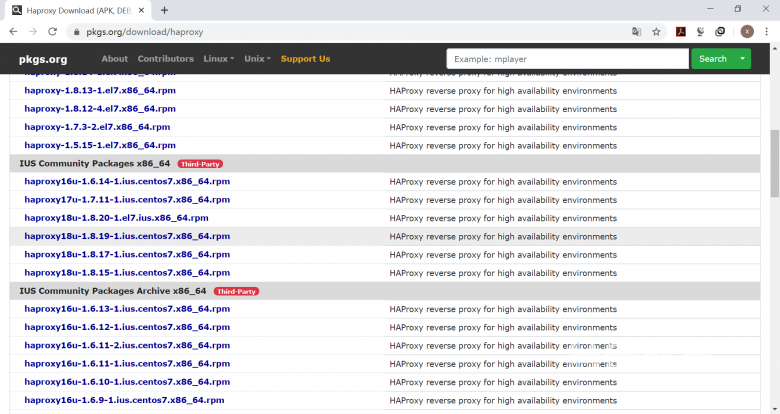Minimize the Chrome window
This screenshot has width=780, height=414.
[x=710, y=9]
